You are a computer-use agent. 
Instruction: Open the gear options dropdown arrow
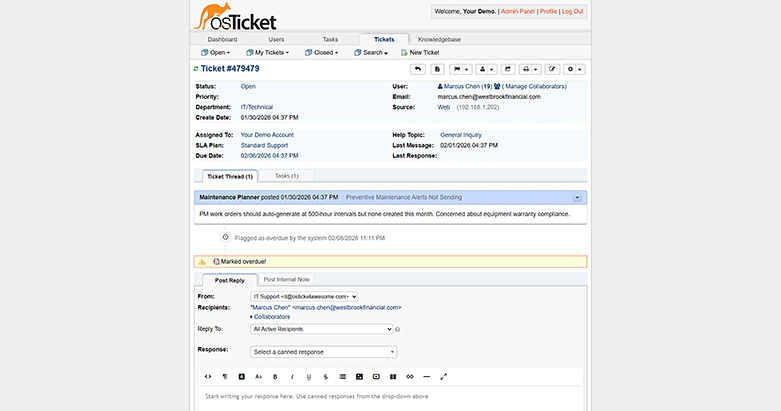click(580, 70)
